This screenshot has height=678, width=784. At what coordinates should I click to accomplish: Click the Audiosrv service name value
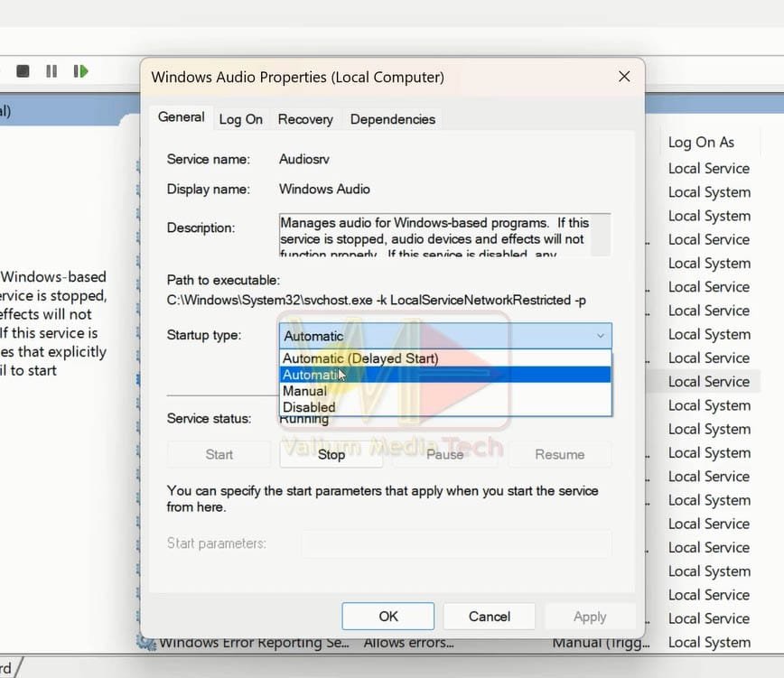[x=304, y=160]
